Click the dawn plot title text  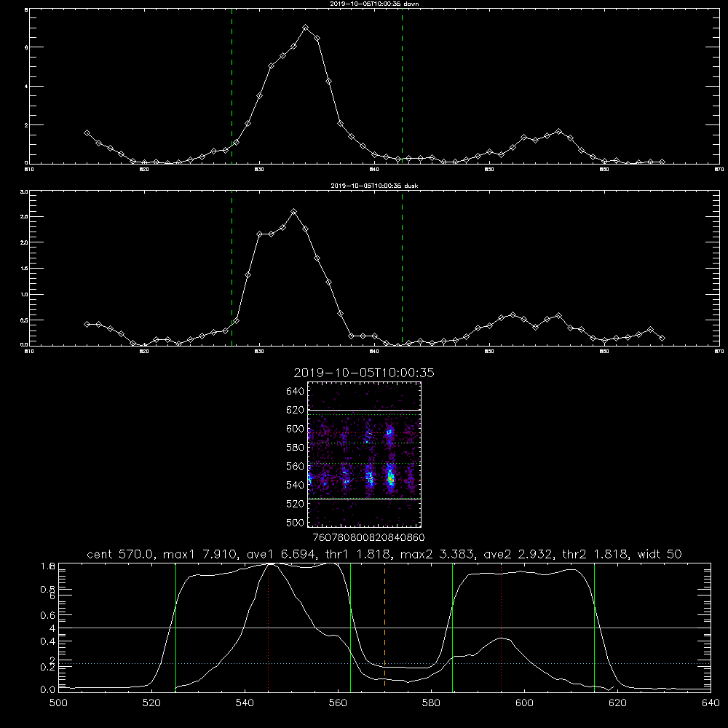click(x=374, y=4)
